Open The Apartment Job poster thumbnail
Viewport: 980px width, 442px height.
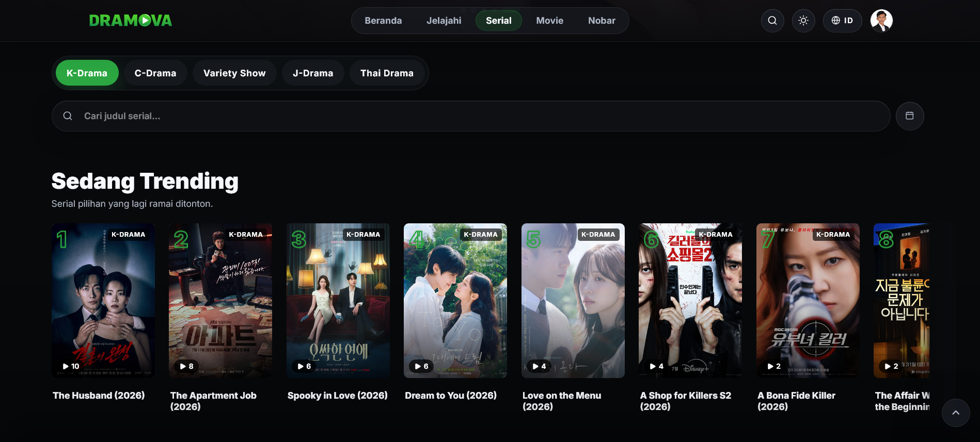click(220, 301)
